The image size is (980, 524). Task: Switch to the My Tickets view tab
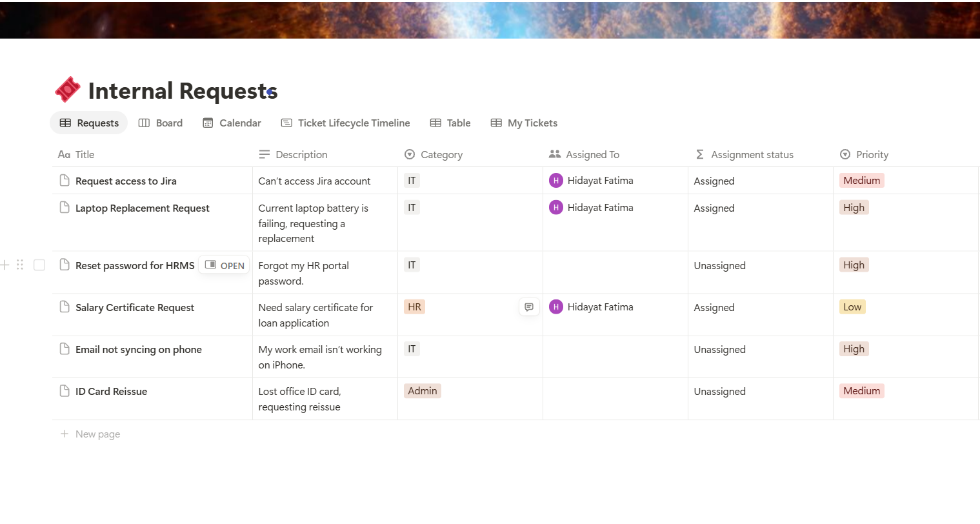[x=524, y=123]
